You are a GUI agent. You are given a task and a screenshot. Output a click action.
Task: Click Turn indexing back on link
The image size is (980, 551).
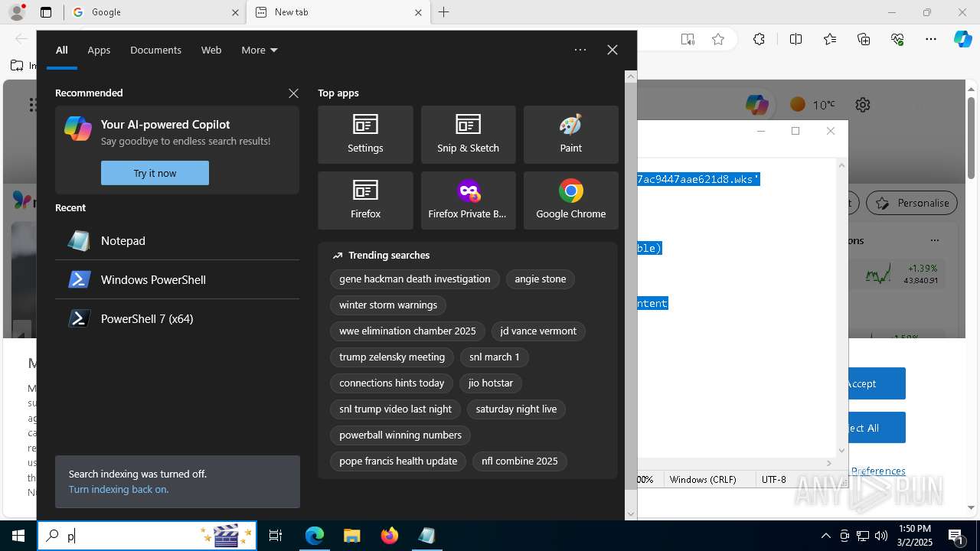click(119, 490)
